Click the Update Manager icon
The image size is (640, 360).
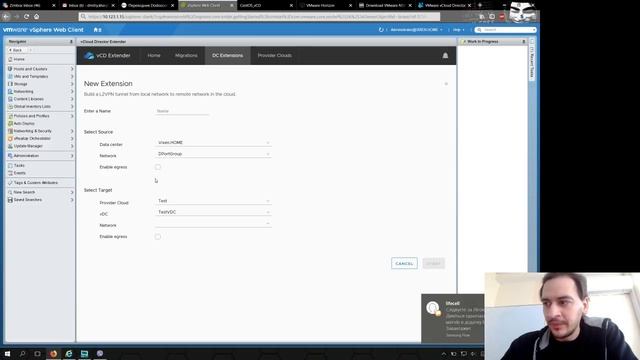tap(10, 146)
